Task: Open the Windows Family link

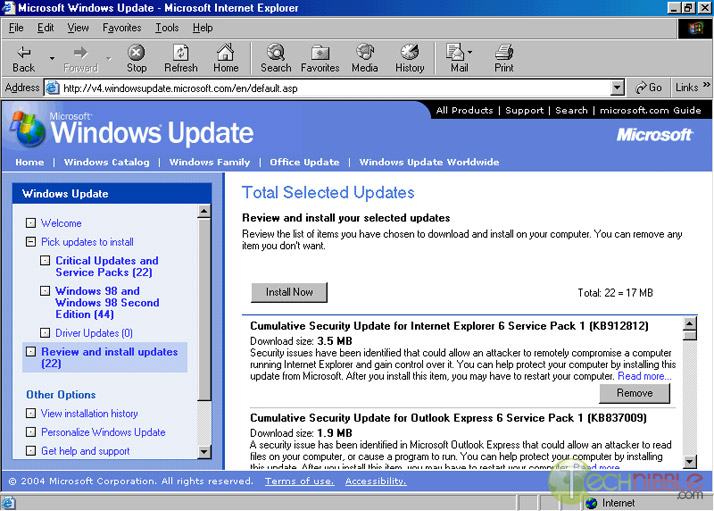Action: click(x=209, y=162)
